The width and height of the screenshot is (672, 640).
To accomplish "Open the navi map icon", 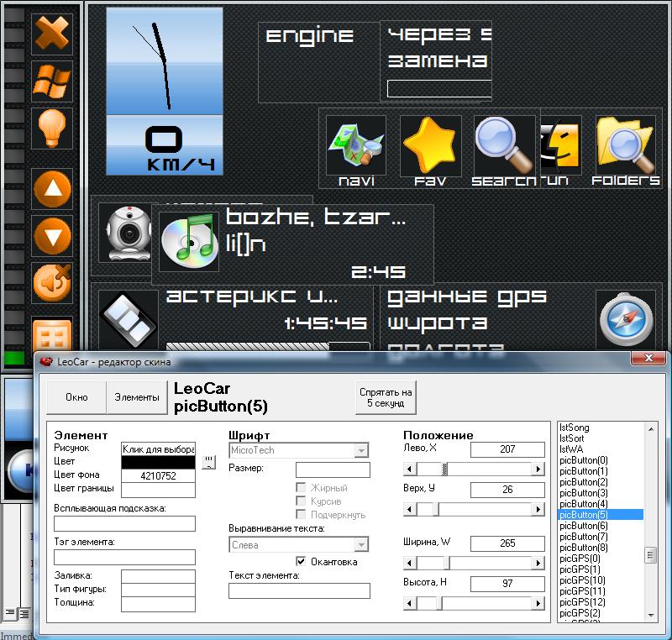I will point(355,146).
